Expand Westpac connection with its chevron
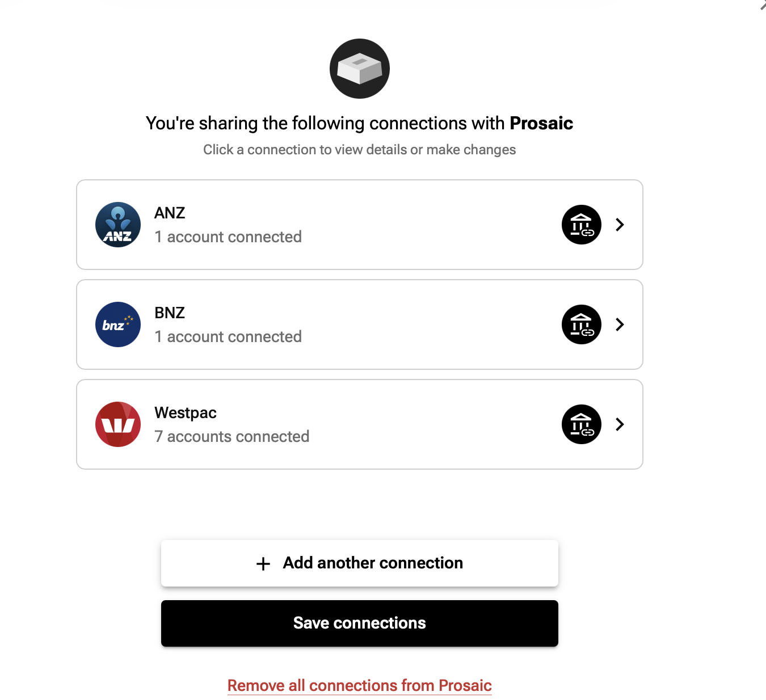Image resolution: width=766 pixels, height=700 pixels. point(620,424)
